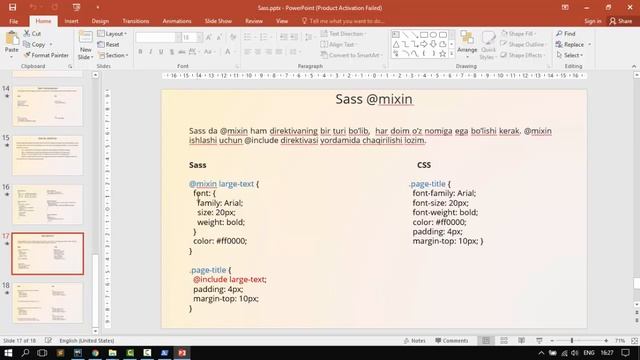Open Text Direction options
The height and width of the screenshot is (360, 640).
343,33
